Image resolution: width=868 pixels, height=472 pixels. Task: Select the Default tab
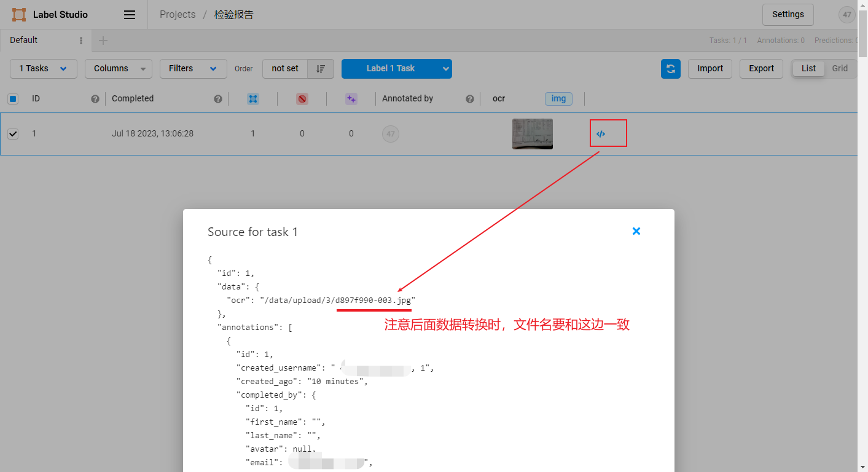pos(24,41)
